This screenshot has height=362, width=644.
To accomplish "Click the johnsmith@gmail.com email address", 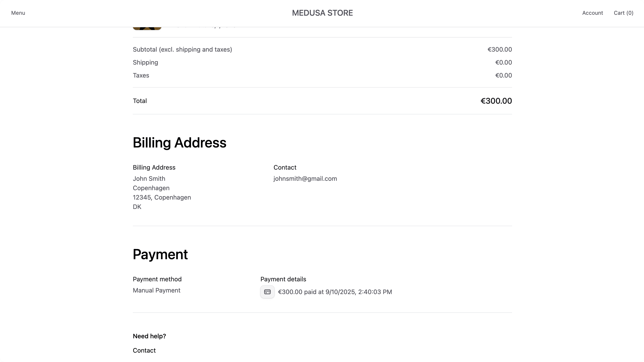I will 305,178.
